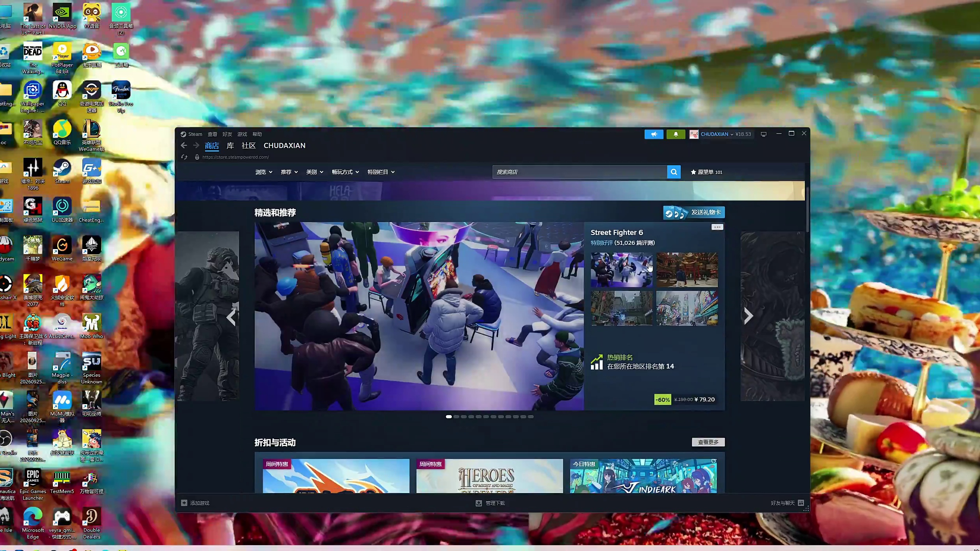
Task: Open the 愿望单 wishlist link
Action: click(706, 172)
